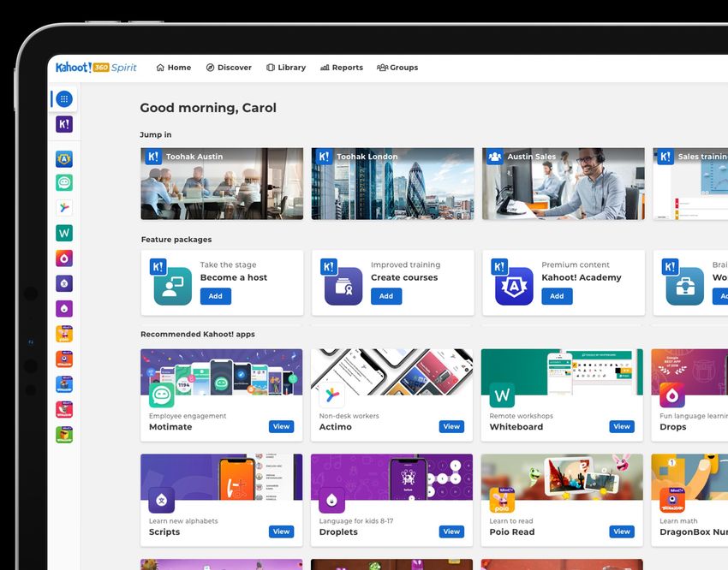Screen dimensions: 728x570
Task: Add the Kahoot! Academy package
Action: [x=557, y=296]
